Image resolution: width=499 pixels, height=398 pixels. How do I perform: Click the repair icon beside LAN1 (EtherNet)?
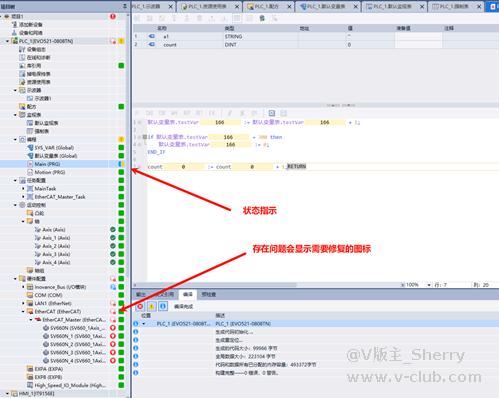coord(113,303)
